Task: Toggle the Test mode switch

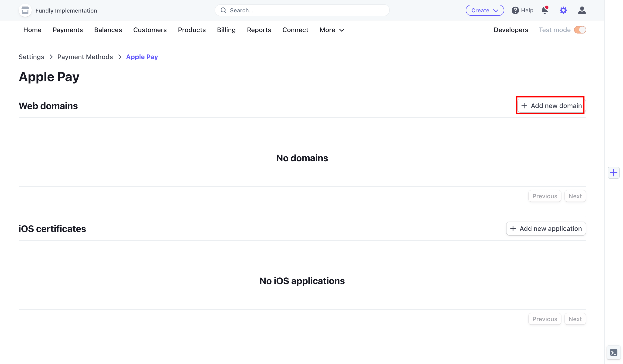Action: 580,30
